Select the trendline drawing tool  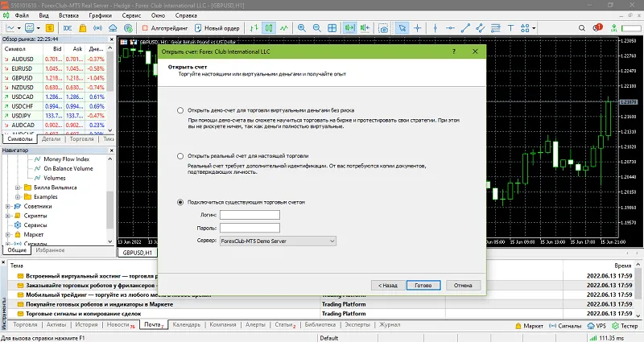pyautogui.click(x=465, y=28)
